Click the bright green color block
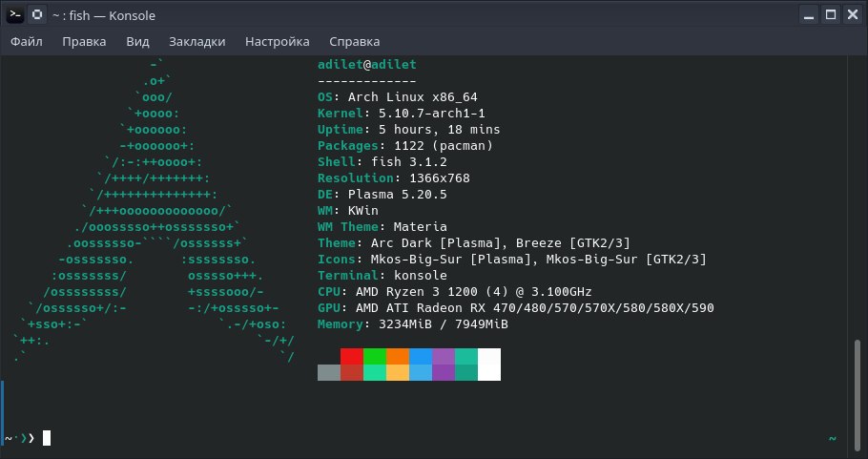868x459 pixels. 375,356
